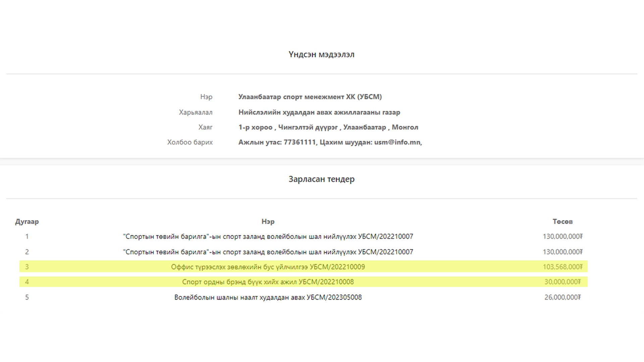Image resolution: width=644 pixels, height=362 pixels.
Task: Click row number 3 cell
Action: pyautogui.click(x=27, y=267)
